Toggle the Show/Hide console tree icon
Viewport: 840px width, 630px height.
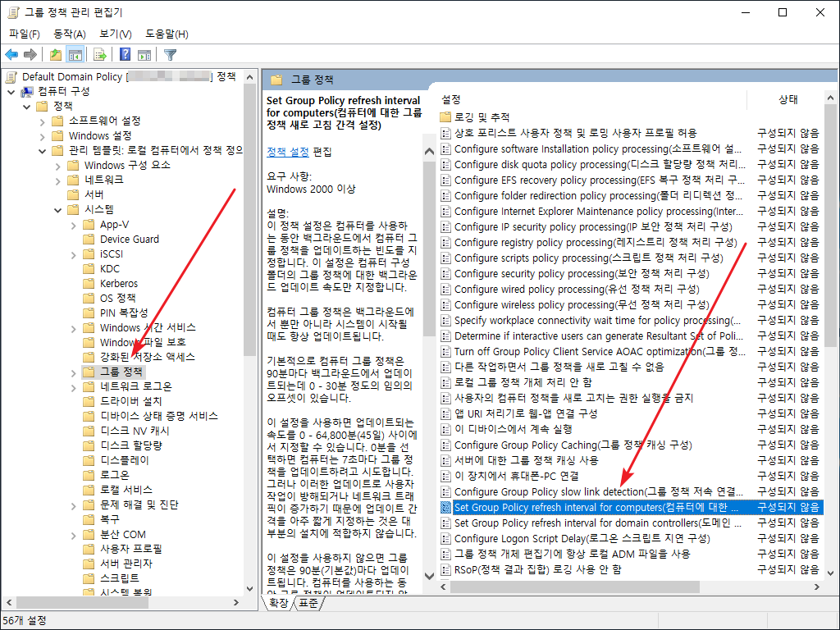(75, 54)
